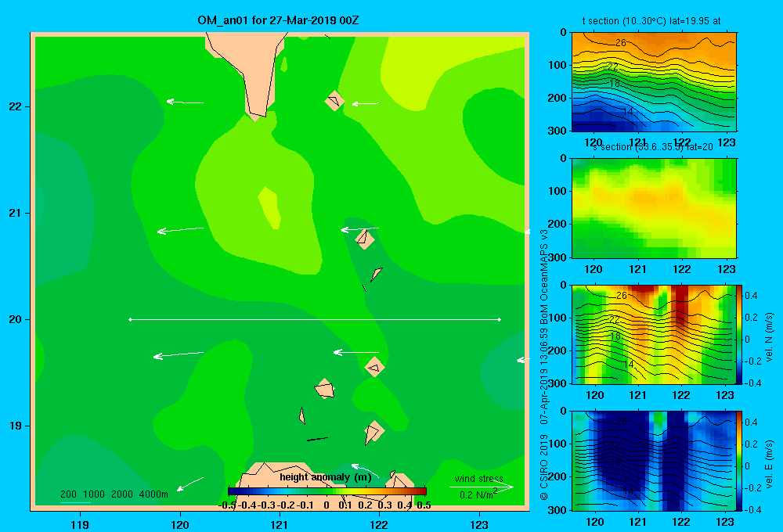Click the '1000' depth contour legend entry

click(x=94, y=494)
